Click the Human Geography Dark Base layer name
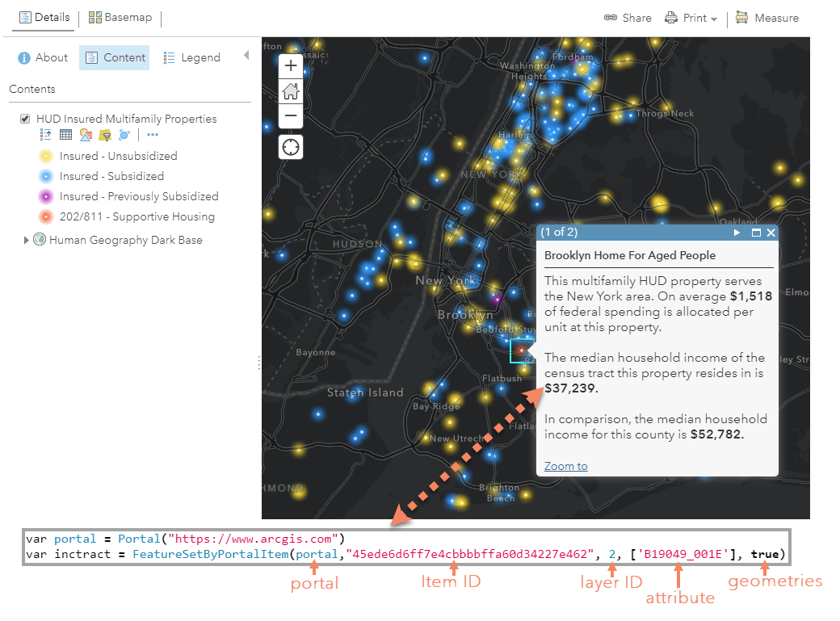840x621 pixels. coord(126,240)
